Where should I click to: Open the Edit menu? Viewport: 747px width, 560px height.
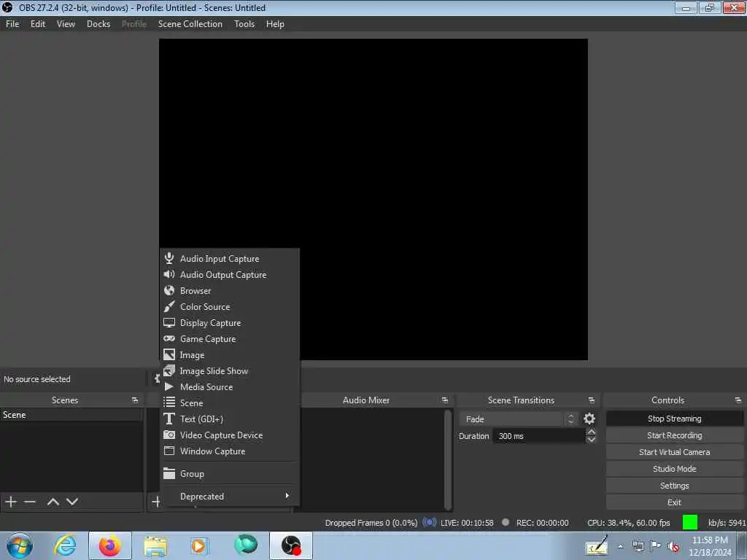click(x=38, y=24)
